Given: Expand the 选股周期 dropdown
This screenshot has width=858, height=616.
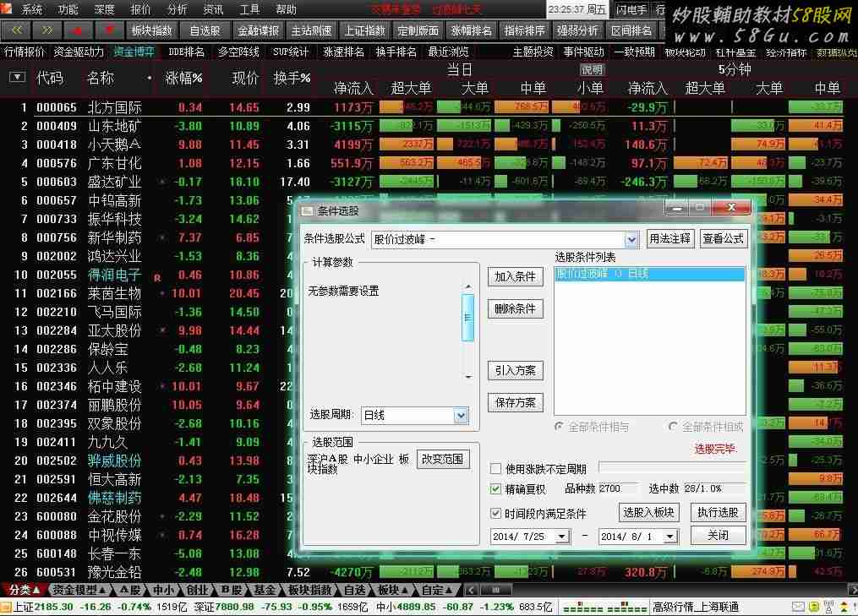Looking at the screenshot, I should [461, 415].
